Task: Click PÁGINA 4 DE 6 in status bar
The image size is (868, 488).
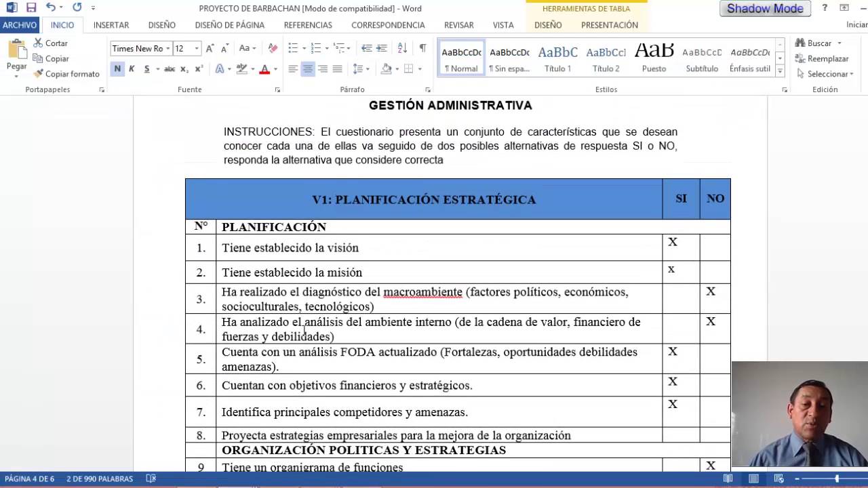Action: 29,479
